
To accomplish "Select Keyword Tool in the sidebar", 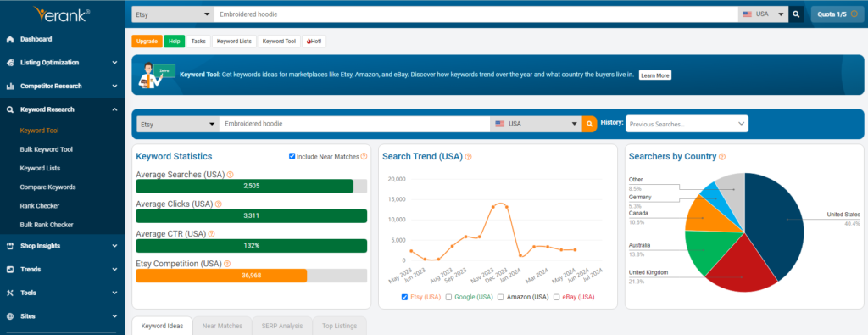I will point(39,131).
